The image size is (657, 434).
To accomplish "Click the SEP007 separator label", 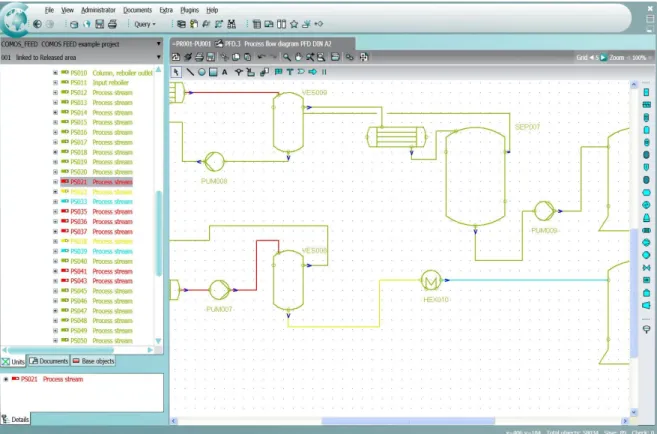I will [x=527, y=127].
